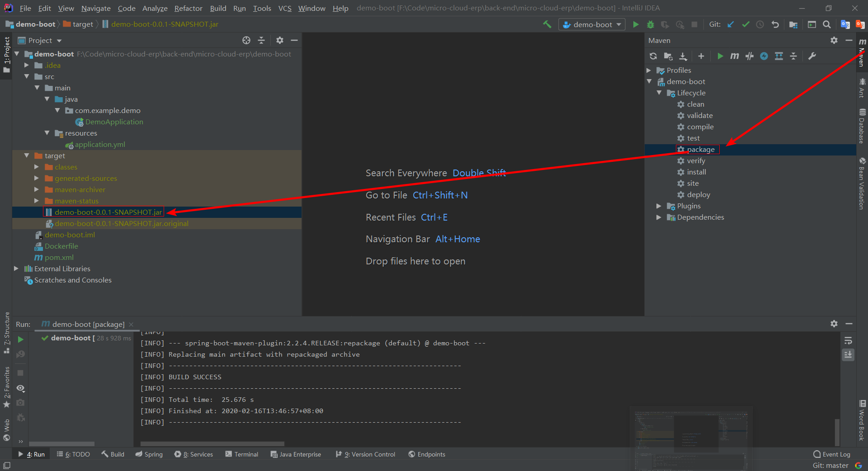Switch to the Terminal tool tab
Image resolution: width=868 pixels, height=471 pixels.
[242, 454]
